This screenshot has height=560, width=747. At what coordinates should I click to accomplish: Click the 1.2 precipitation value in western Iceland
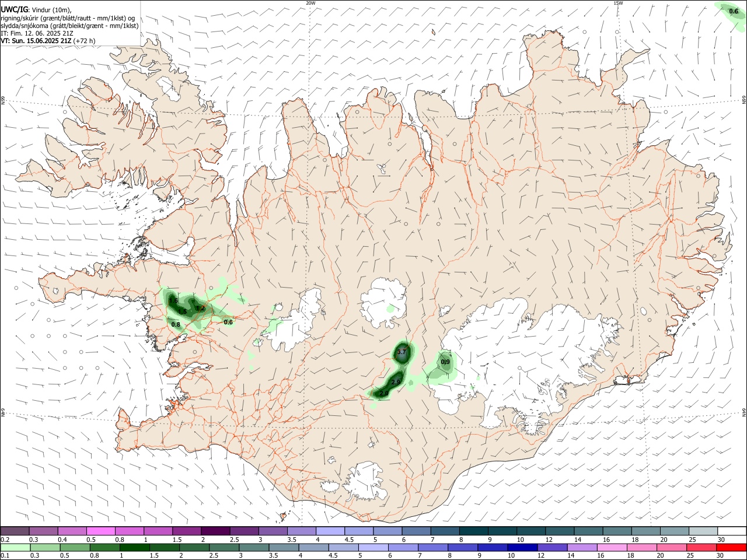pyautogui.click(x=200, y=308)
